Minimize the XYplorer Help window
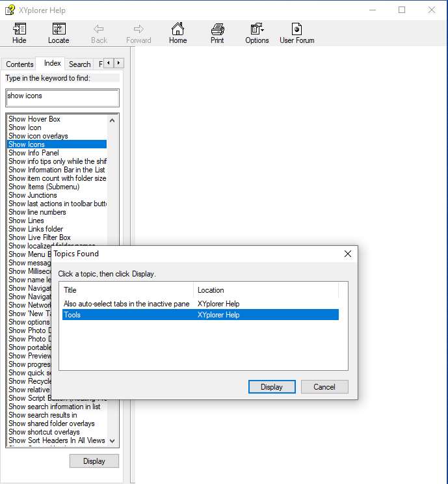The image size is (448, 484). [x=373, y=10]
